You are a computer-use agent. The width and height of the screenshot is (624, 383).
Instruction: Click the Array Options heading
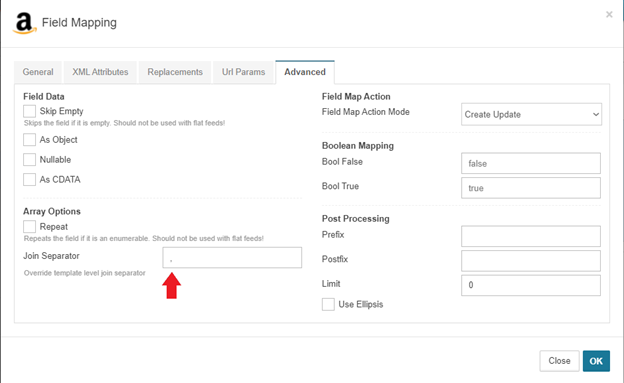point(52,211)
